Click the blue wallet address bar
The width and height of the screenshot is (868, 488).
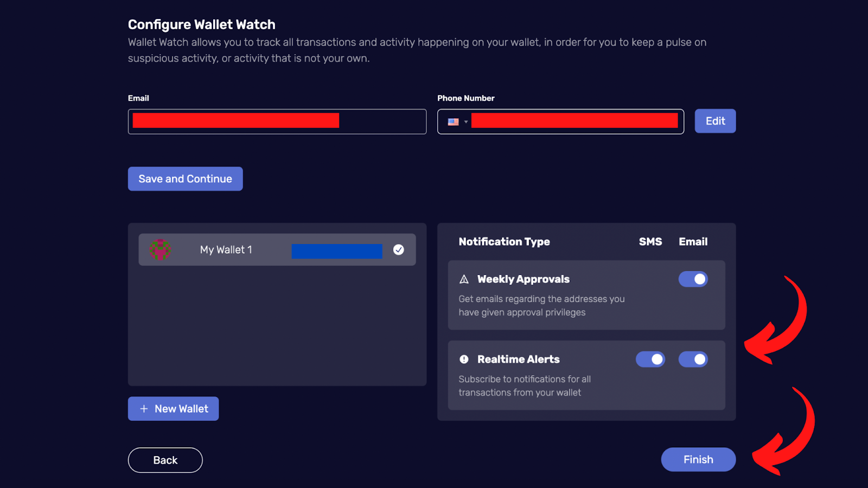(x=337, y=251)
